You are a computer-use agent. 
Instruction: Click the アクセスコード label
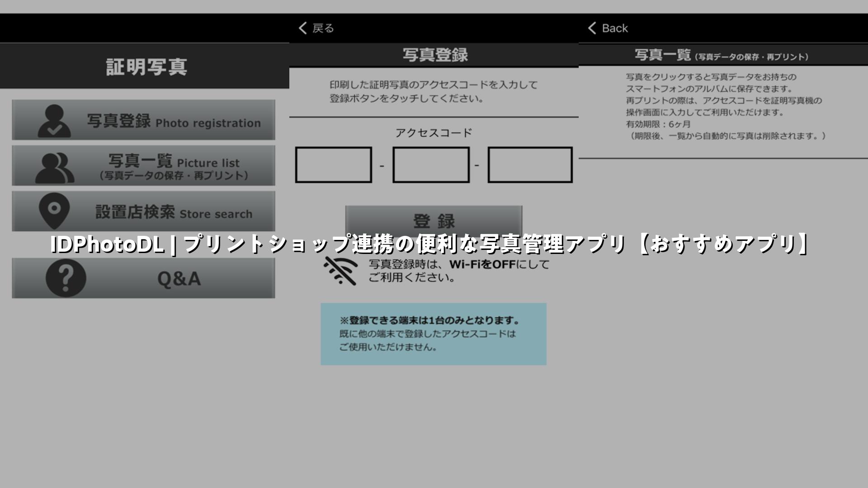434,132
